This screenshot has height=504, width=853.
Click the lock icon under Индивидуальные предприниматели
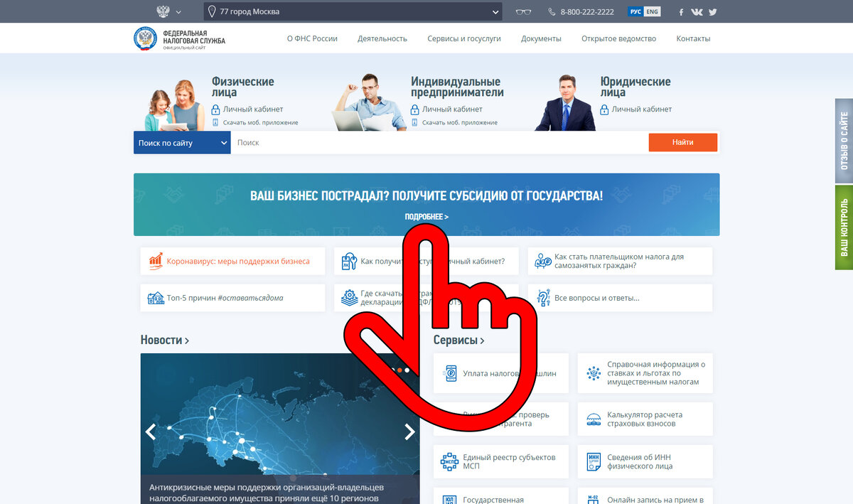click(415, 109)
